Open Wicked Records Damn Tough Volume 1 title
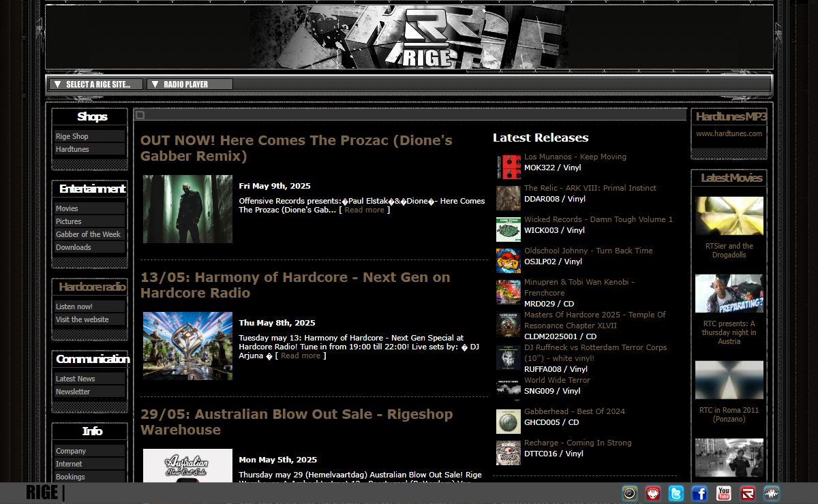 (x=599, y=219)
